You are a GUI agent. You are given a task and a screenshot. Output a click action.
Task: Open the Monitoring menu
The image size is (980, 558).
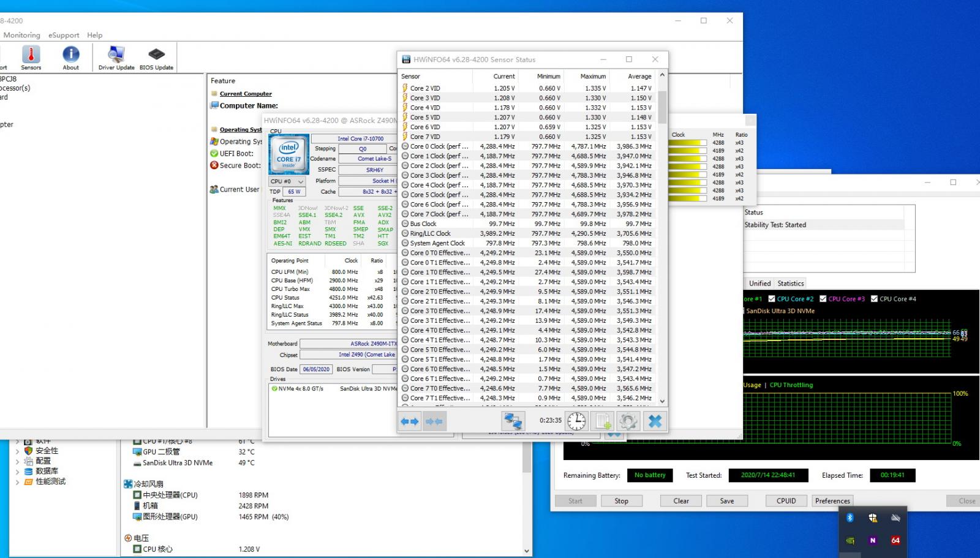tap(22, 35)
